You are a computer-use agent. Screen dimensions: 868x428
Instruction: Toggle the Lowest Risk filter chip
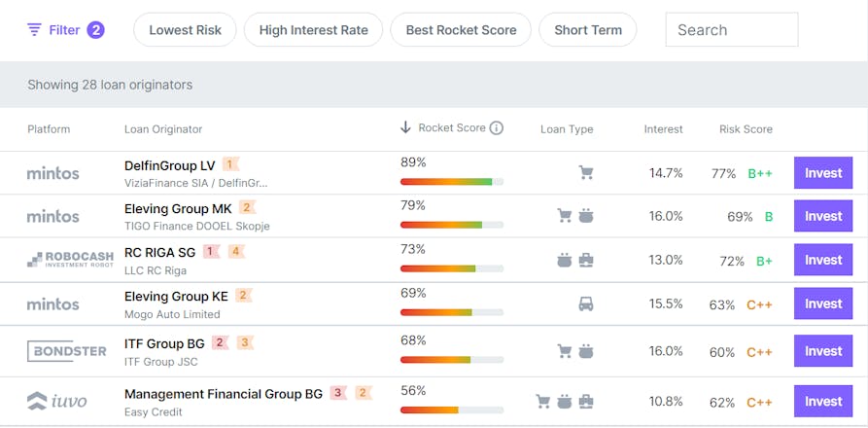(185, 30)
